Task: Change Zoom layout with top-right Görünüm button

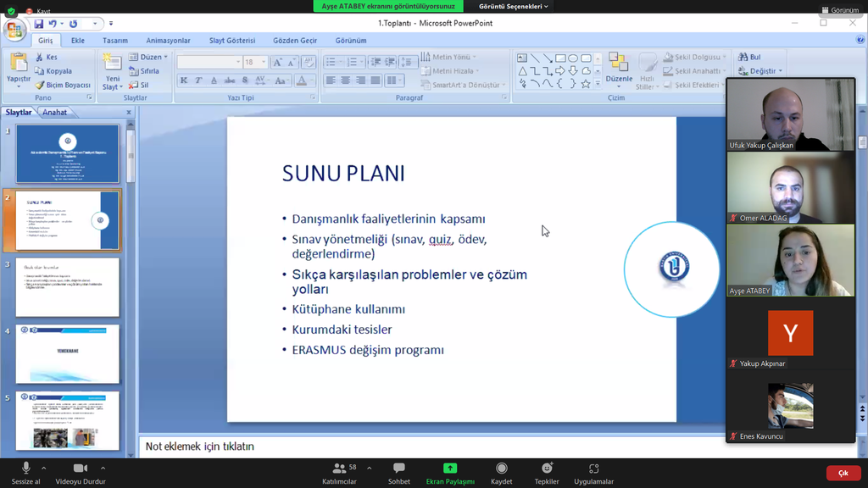Action: pyautogui.click(x=840, y=10)
